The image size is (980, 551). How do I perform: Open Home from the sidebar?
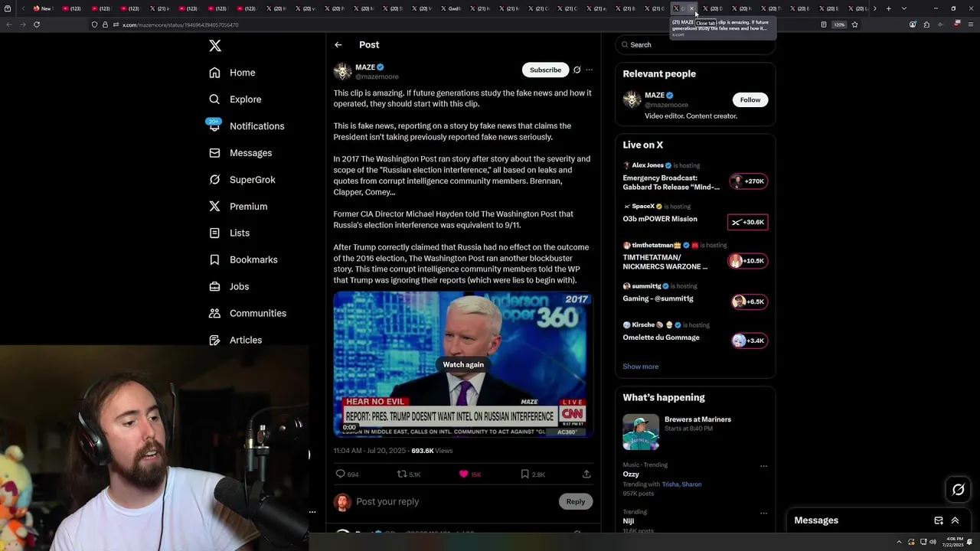pos(232,73)
